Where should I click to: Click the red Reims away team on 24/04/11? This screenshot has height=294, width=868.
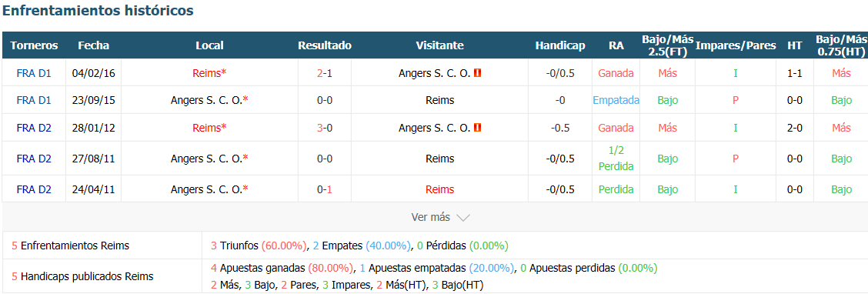tap(440, 189)
